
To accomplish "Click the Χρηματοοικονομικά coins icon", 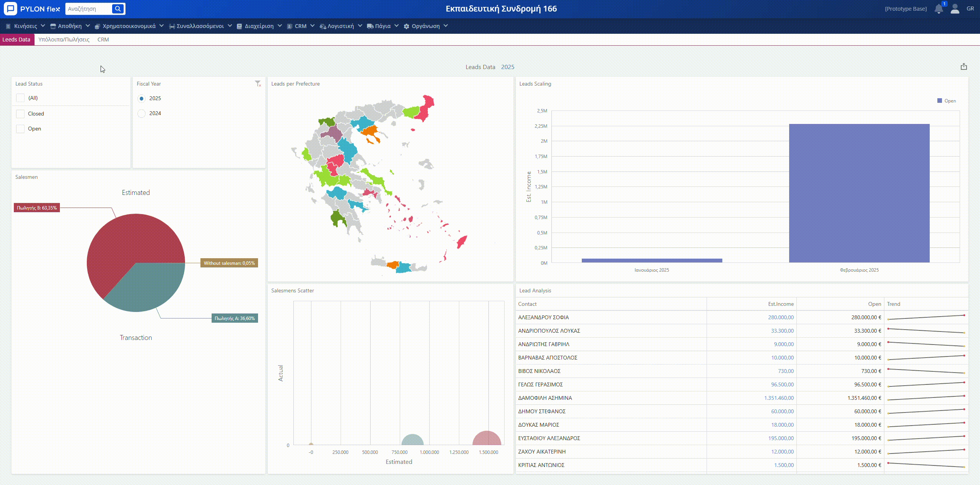I will [x=97, y=26].
